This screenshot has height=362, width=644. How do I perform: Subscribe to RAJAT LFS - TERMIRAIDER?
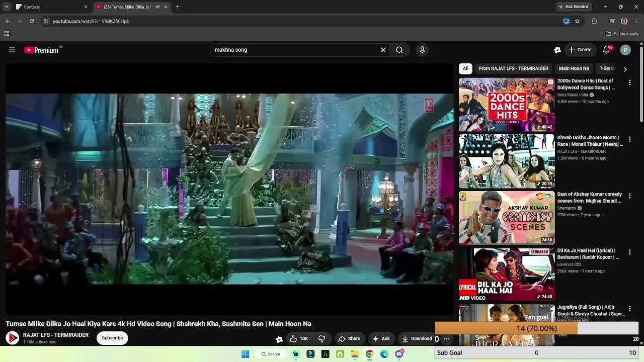click(112, 338)
